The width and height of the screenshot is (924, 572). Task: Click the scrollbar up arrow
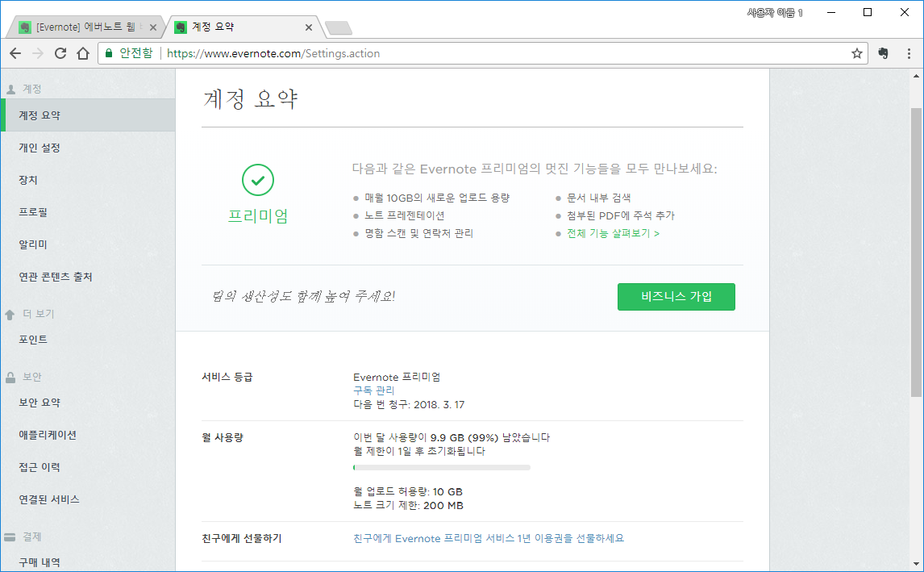click(916, 76)
